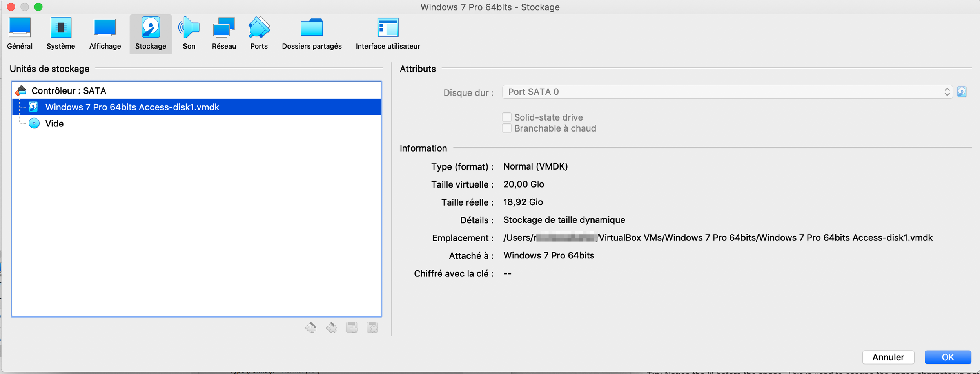This screenshot has width=980, height=374.
Task: Open the Dossiers partagés section
Action: point(312,34)
